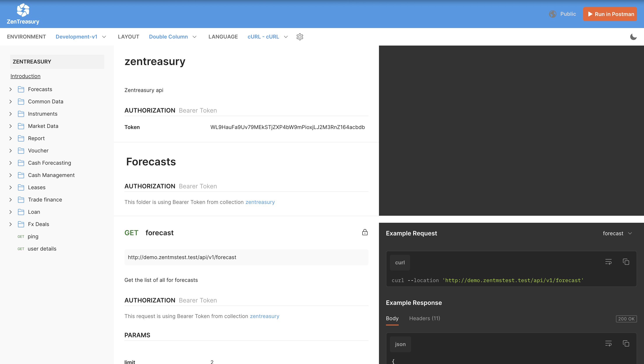Copy the json response body
Image resolution: width=644 pixels, height=364 pixels.
pos(626,343)
